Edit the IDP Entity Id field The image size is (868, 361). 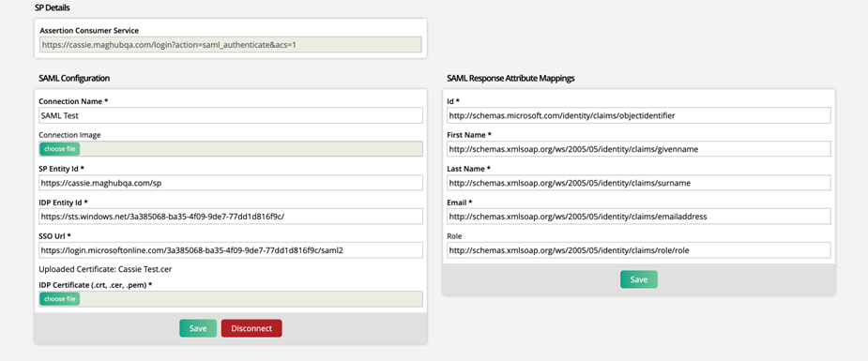[231, 217]
